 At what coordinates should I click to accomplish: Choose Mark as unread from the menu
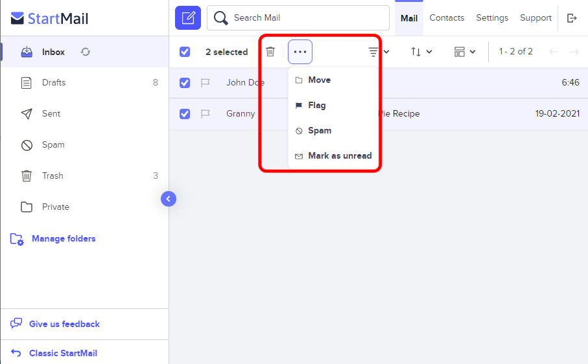(x=333, y=156)
